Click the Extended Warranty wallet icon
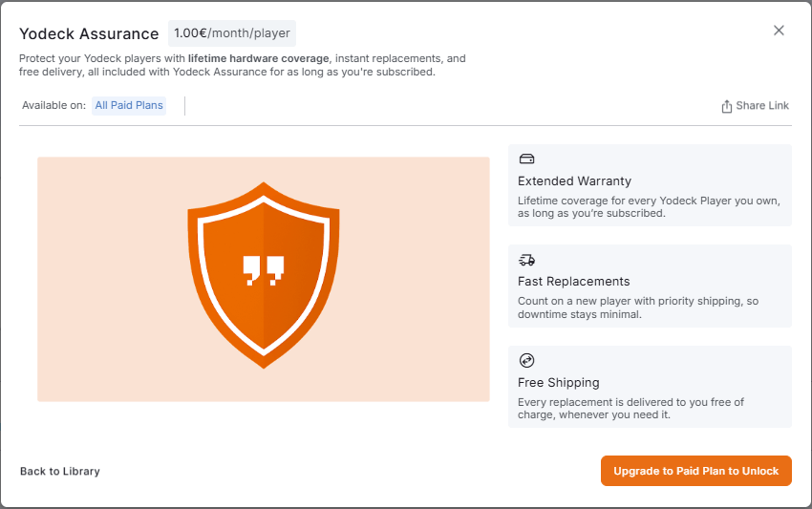The image size is (812, 509). pos(526,159)
